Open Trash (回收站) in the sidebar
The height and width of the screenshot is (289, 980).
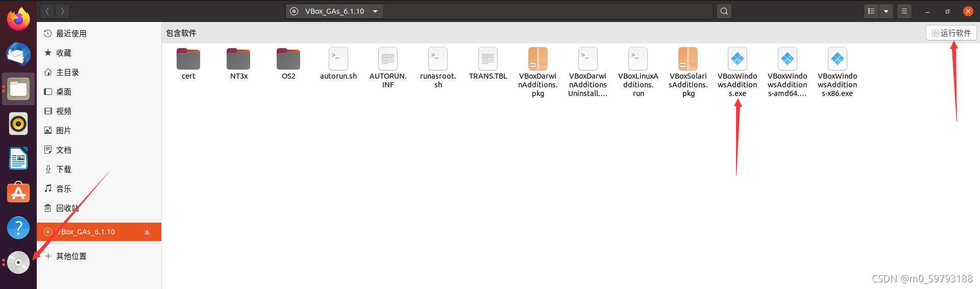[x=99, y=208]
